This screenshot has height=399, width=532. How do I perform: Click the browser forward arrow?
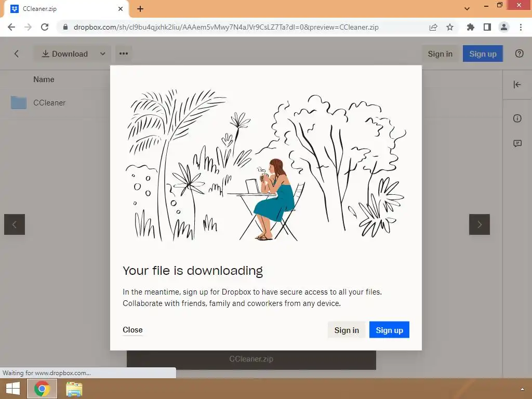pyautogui.click(x=28, y=27)
